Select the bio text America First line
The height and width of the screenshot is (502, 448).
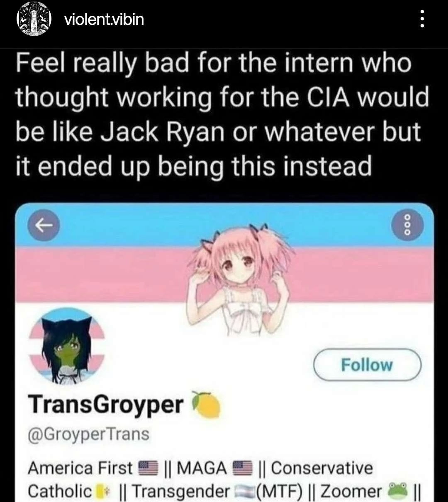200,468
